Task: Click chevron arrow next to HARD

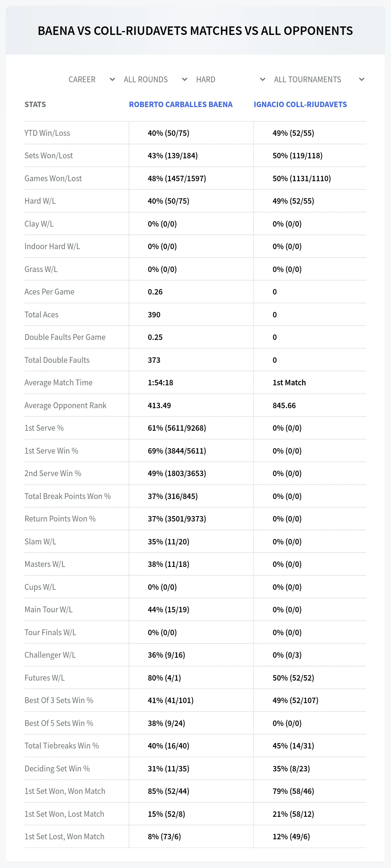Action: [262, 80]
